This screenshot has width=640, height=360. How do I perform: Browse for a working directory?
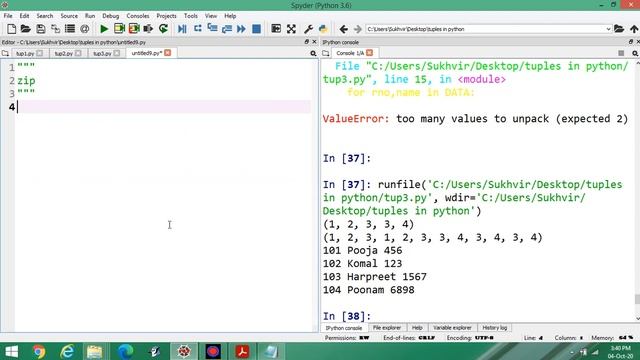tap(619, 29)
